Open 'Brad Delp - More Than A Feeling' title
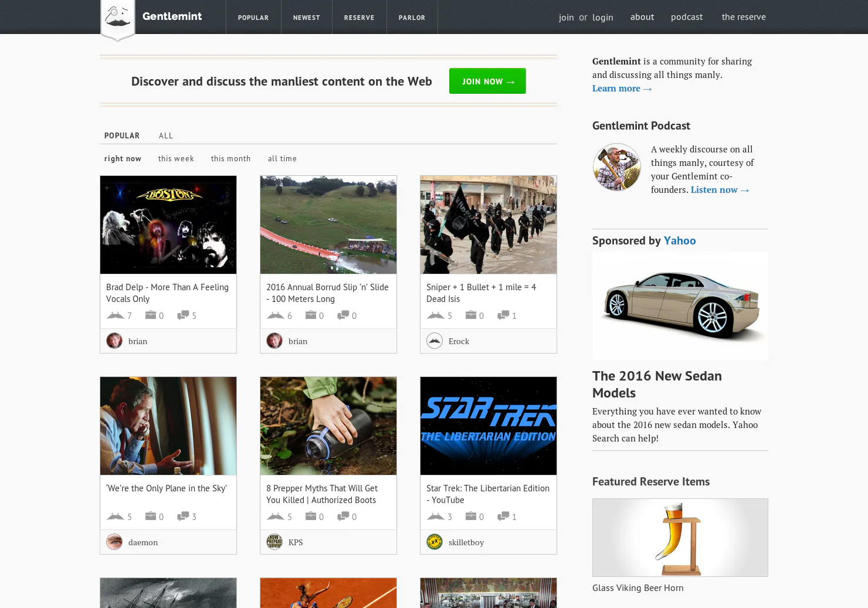868x608 pixels. pyautogui.click(x=167, y=293)
